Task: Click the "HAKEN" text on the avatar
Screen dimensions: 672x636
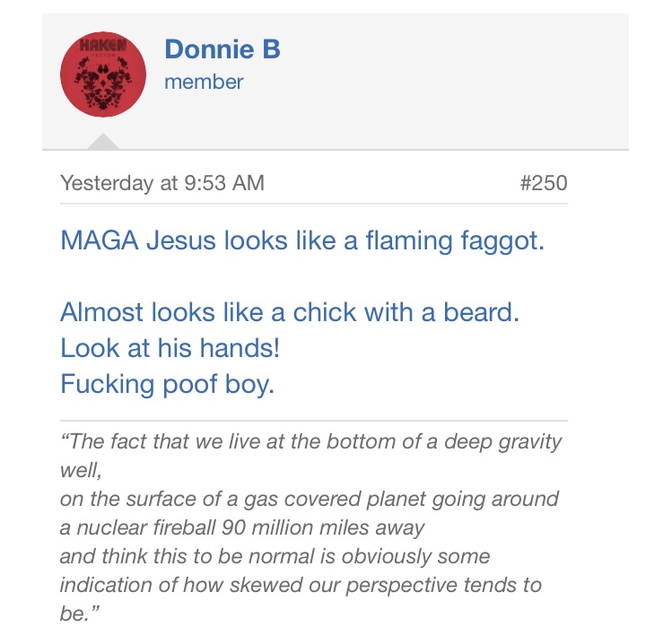Action: 103,45
